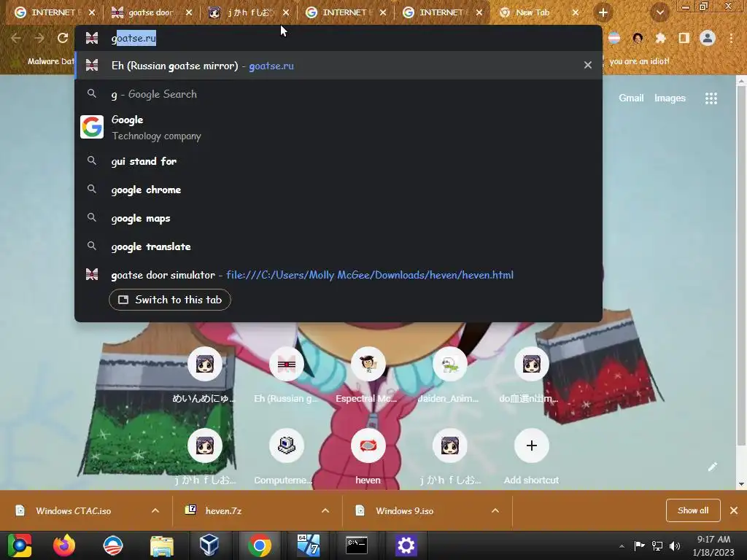
Task: Select goatse door simulator suggestion
Action: 338,275
